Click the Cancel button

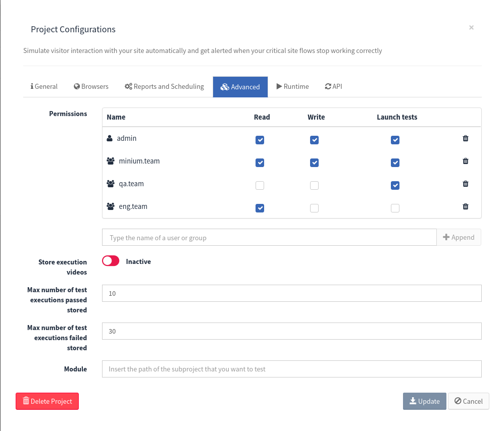click(468, 401)
